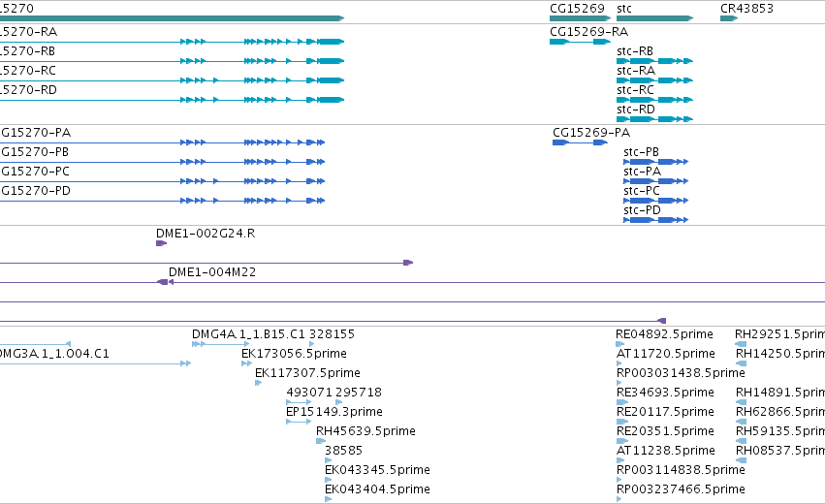Click AT11238.5prime EST label

666,451
